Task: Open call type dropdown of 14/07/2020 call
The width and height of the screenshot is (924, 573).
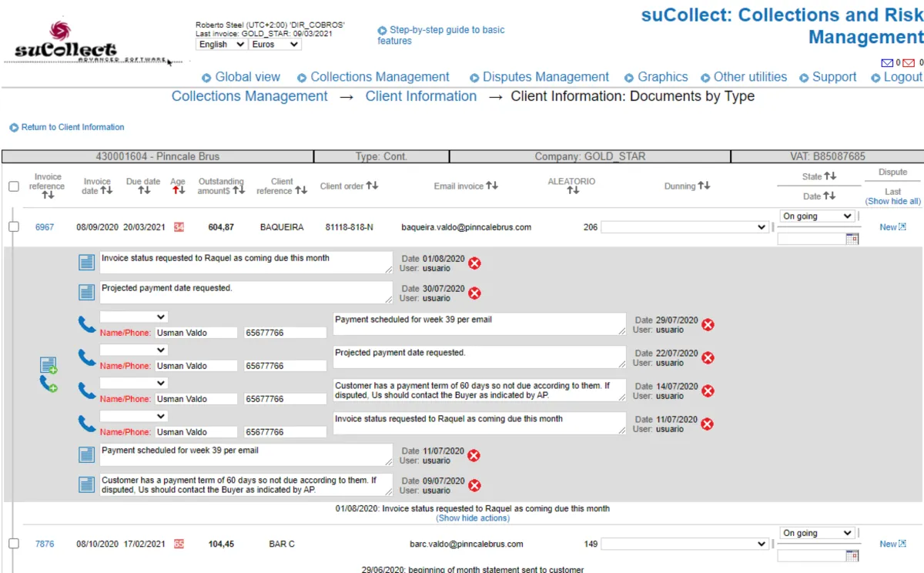Action: [134, 383]
